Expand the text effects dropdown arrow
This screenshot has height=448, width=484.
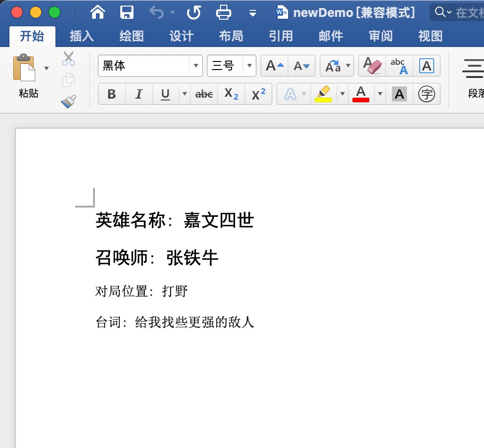(x=304, y=94)
